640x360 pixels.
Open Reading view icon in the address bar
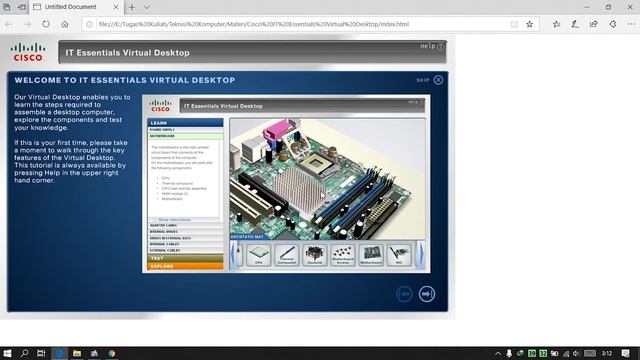pyautogui.click(x=514, y=24)
